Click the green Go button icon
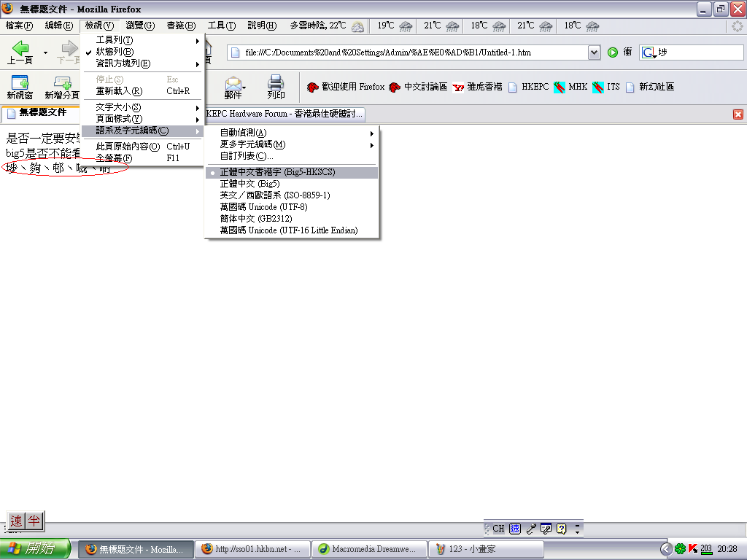This screenshot has height=560, width=747. [613, 52]
